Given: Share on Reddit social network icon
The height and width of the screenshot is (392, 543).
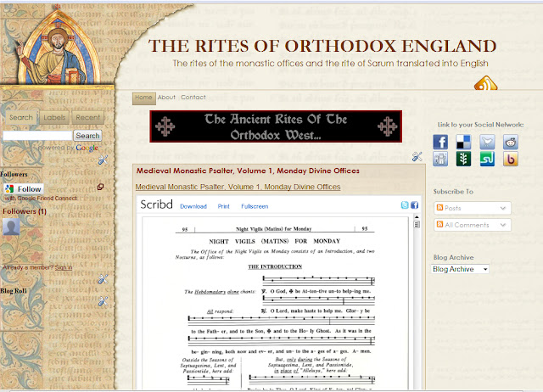Looking at the screenshot, I should click(x=511, y=143).
